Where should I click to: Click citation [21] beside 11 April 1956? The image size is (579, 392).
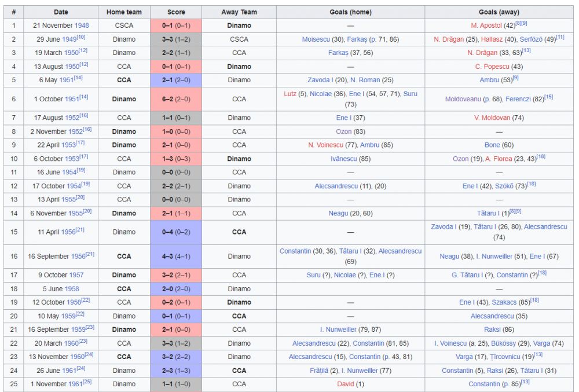point(80,230)
